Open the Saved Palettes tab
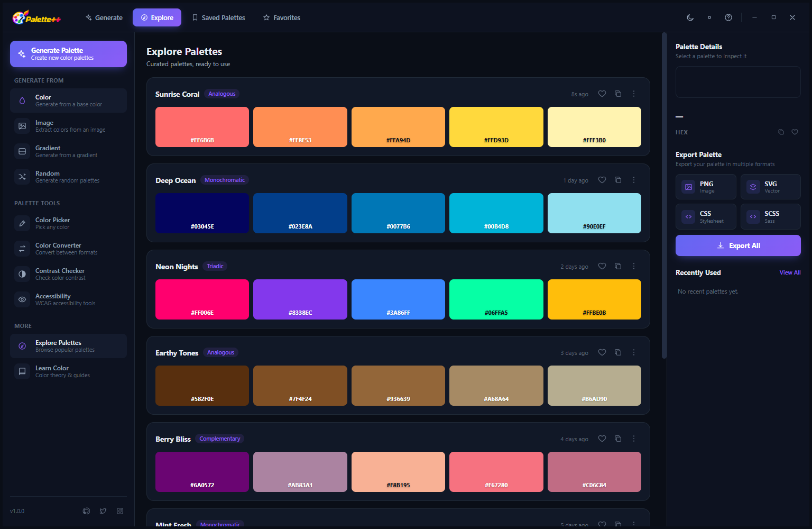 218,17
